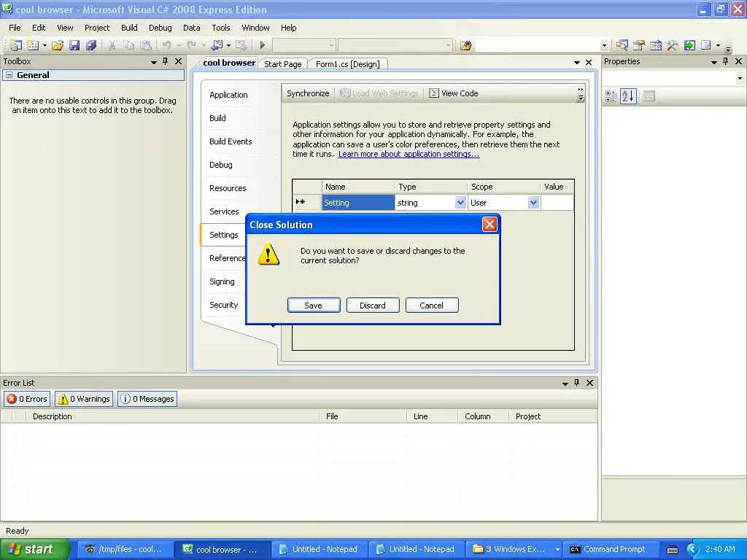747x560 pixels.
Task: Click the Categorized view icon in Properties
Action: [611, 96]
